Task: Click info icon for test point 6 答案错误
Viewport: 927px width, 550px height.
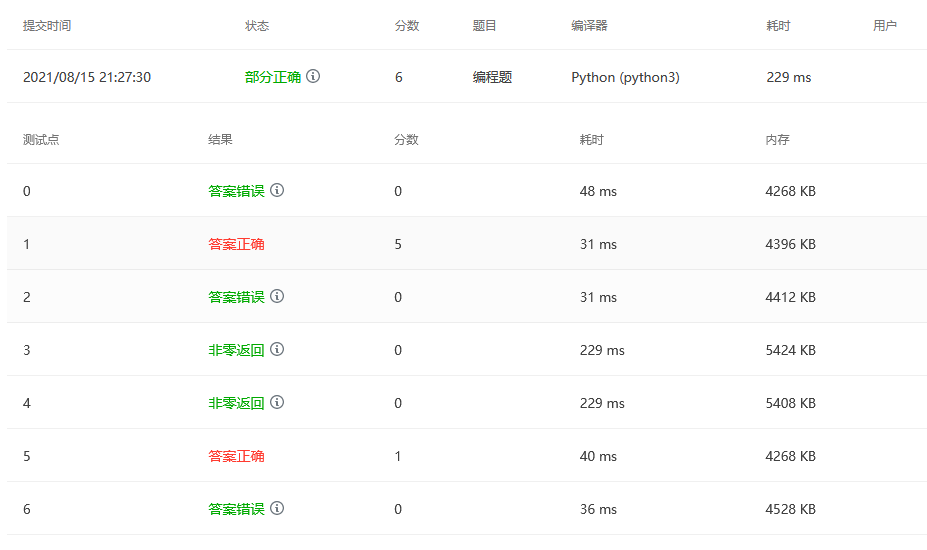Action: [x=277, y=508]
